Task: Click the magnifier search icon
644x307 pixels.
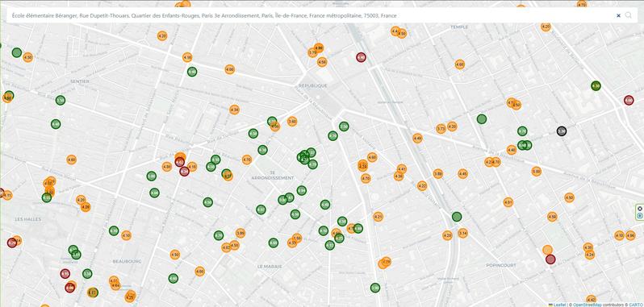Action: pos(629,15)
